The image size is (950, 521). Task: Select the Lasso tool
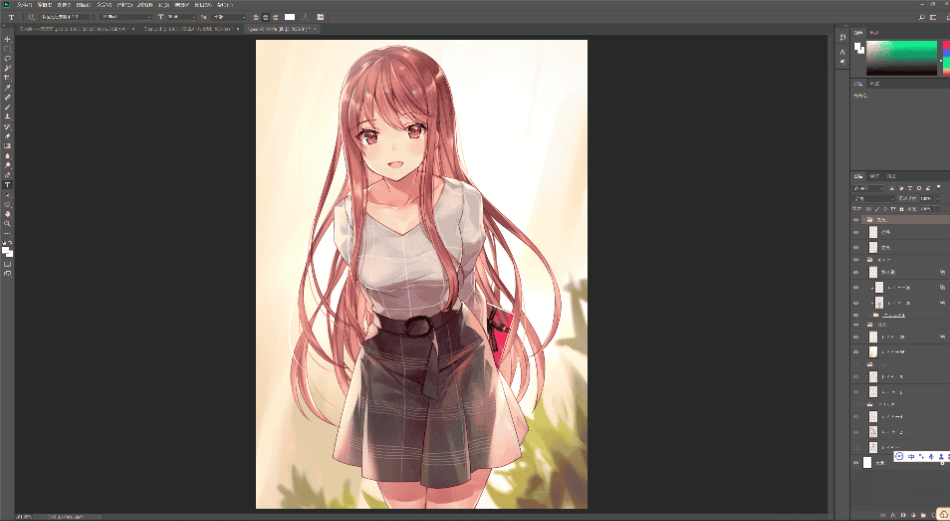(7, 59)
